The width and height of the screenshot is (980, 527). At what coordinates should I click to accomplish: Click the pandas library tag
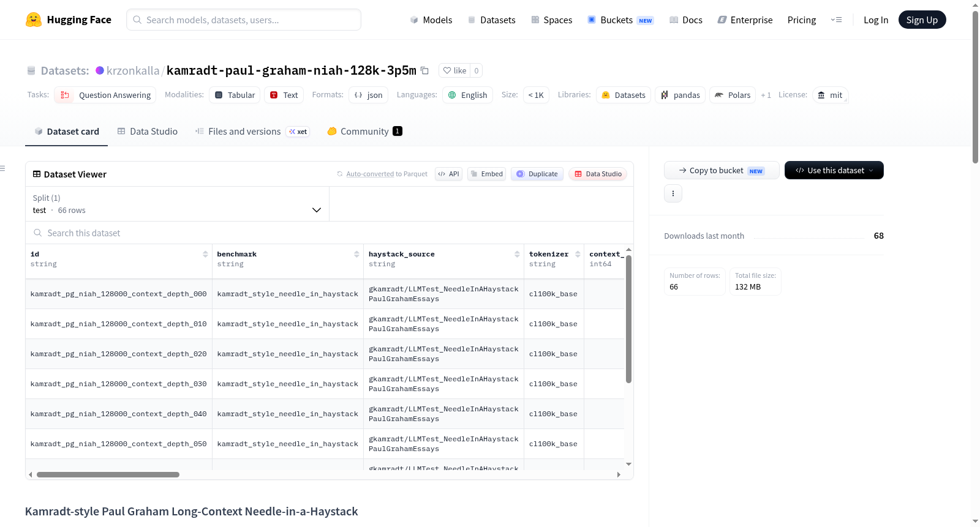(x=680, y=95)
